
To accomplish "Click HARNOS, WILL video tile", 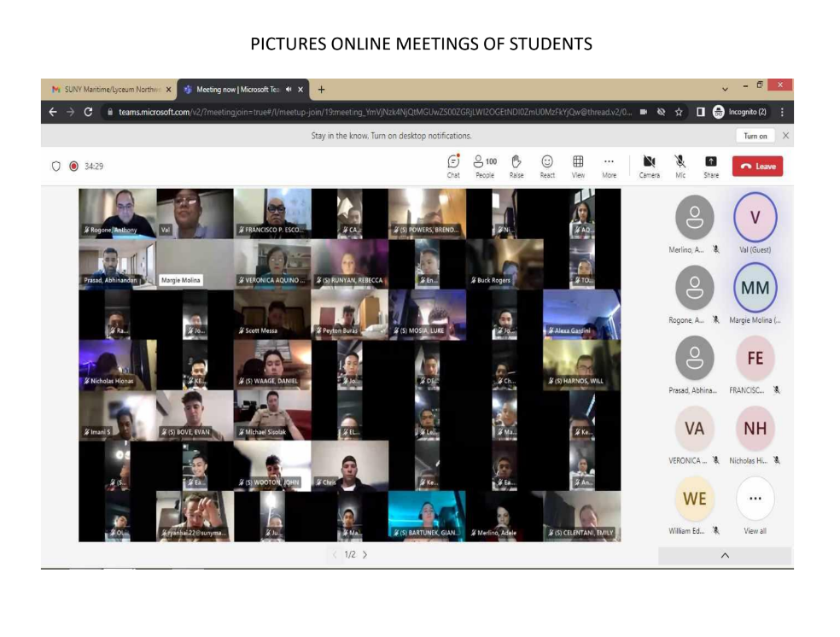I will click(x=582, y=365).
